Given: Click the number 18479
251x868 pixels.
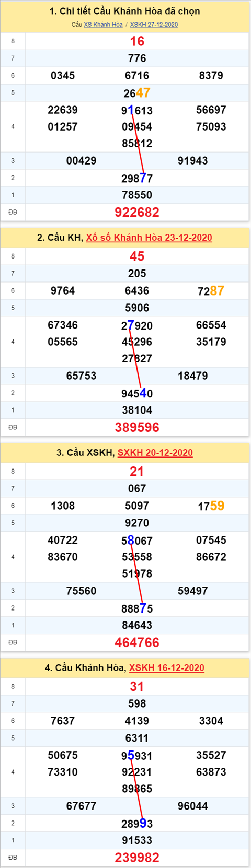Looking at the screenshot, I should point(193,376).
